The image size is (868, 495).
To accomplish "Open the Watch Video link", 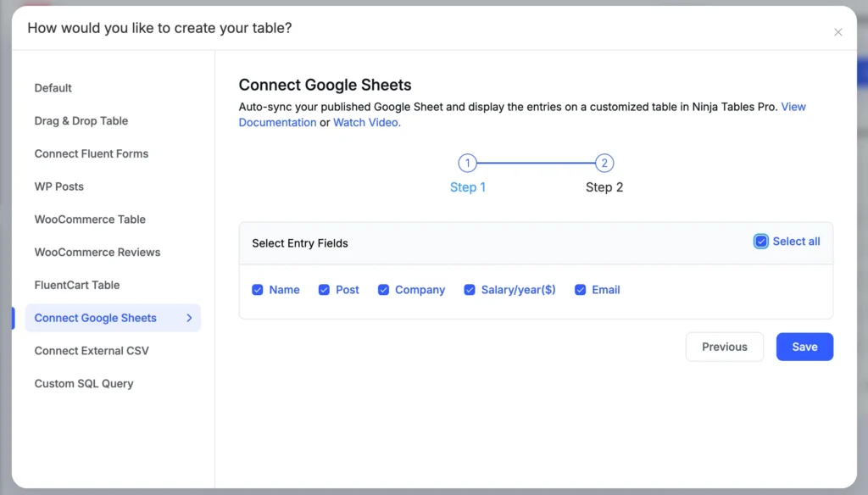I will [366, 122].
